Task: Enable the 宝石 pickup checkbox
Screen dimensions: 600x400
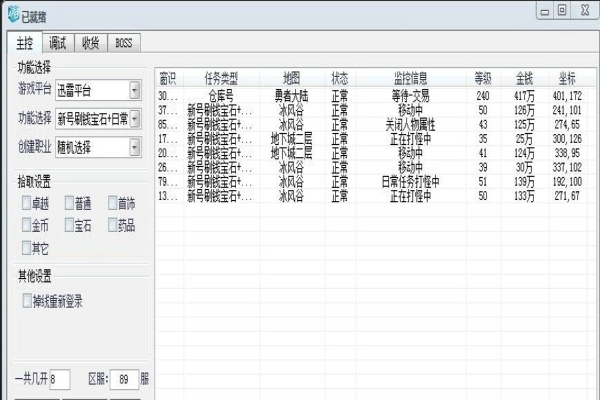Action: click(69, 225)
